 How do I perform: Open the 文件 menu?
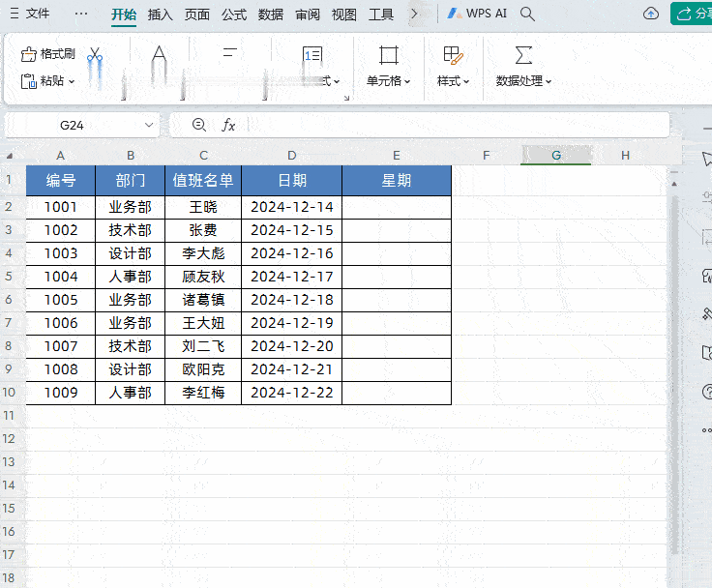pos(30,14)
